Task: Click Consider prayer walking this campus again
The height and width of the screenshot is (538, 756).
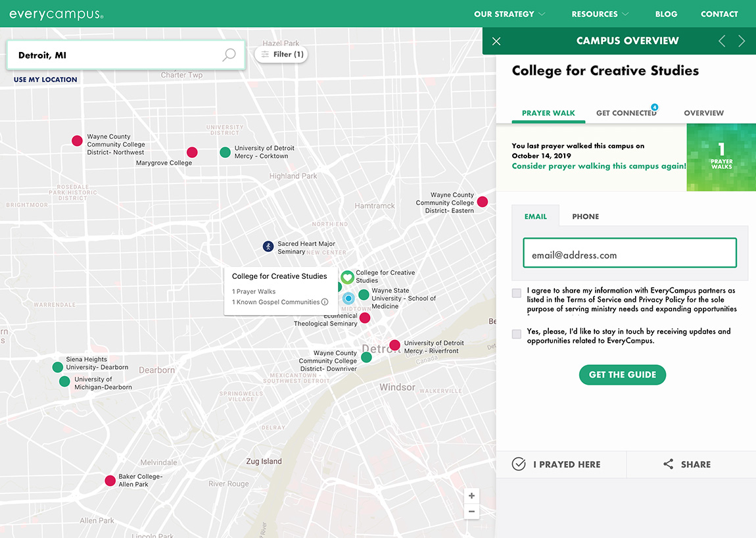Action: coord(599,166)
